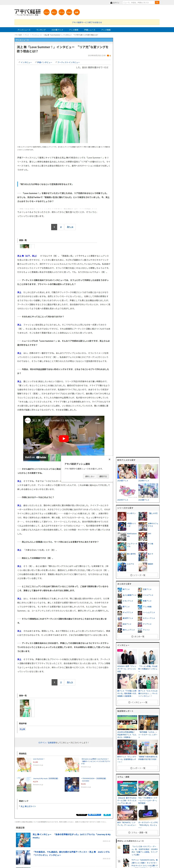
Task: Switch to the アニメ映画 nav tab
Action: 106,30
